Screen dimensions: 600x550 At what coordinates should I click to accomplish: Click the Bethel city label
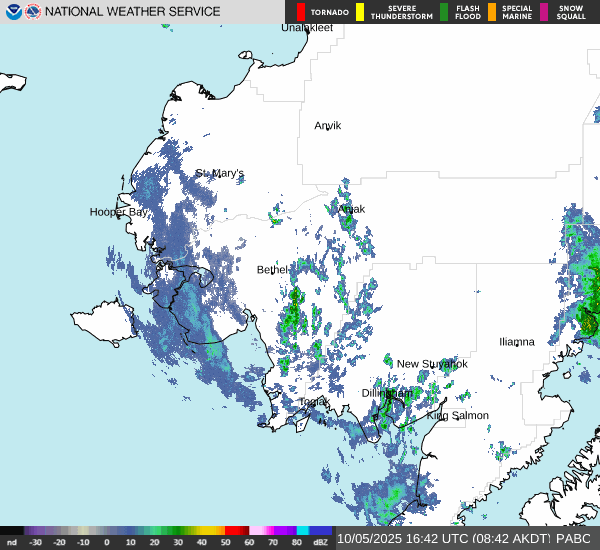tap(272, 270)
